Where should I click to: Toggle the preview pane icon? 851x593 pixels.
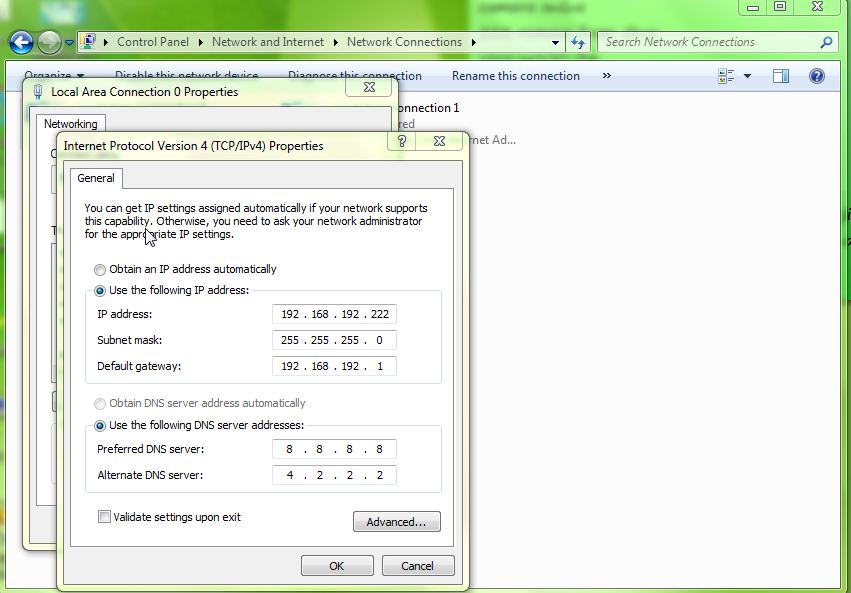(779, 76)
